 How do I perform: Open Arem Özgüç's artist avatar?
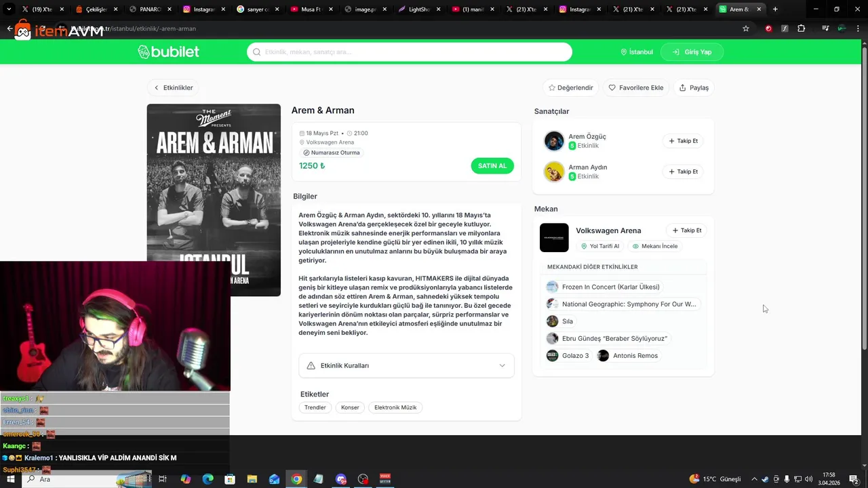click(554, 141)
